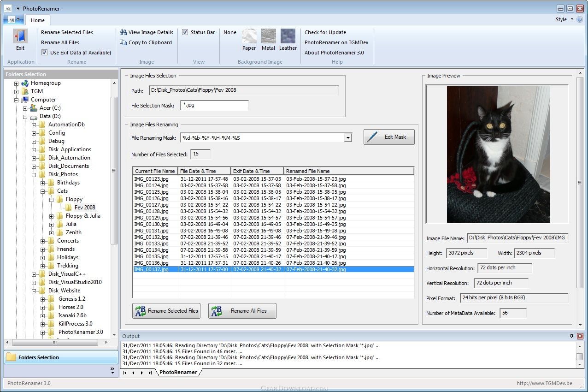
Task: Open the Home ribbon tab
Action: (38, 20)
